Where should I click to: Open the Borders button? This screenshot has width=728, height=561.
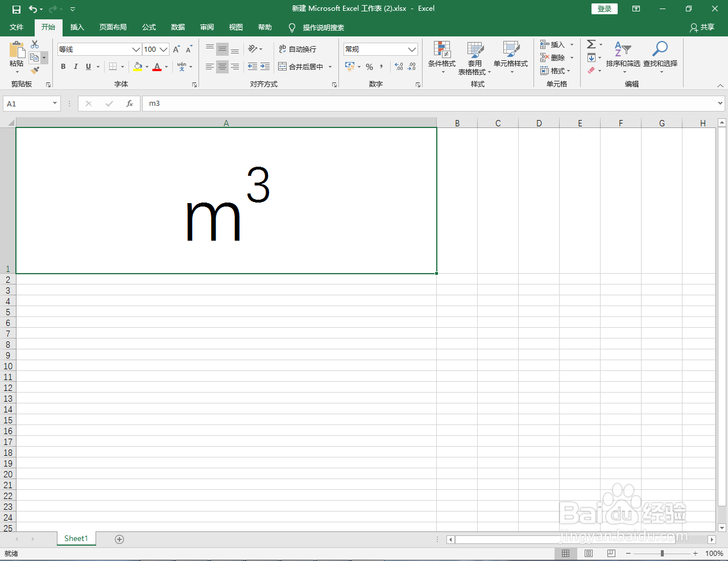[113, 67]
